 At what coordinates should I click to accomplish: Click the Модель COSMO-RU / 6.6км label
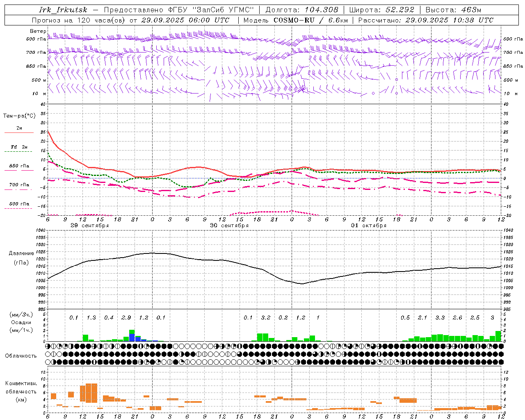(295, 20)
